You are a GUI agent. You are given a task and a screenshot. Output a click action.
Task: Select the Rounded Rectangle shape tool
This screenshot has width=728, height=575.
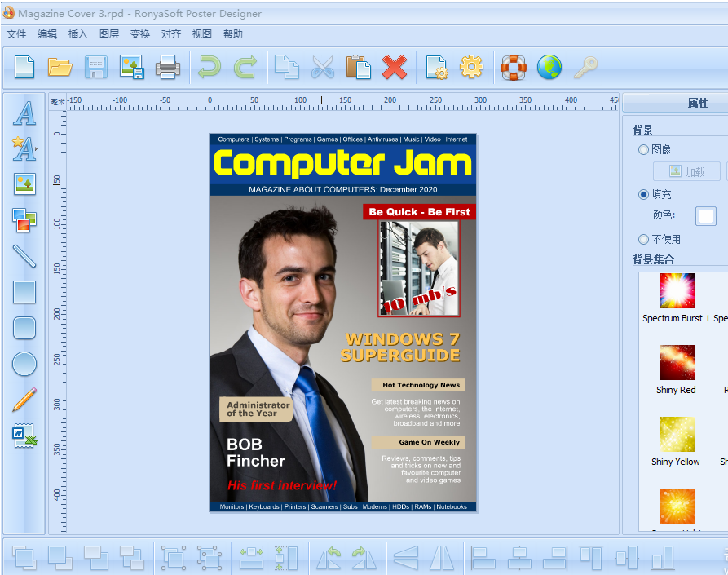tap(24, 328)
